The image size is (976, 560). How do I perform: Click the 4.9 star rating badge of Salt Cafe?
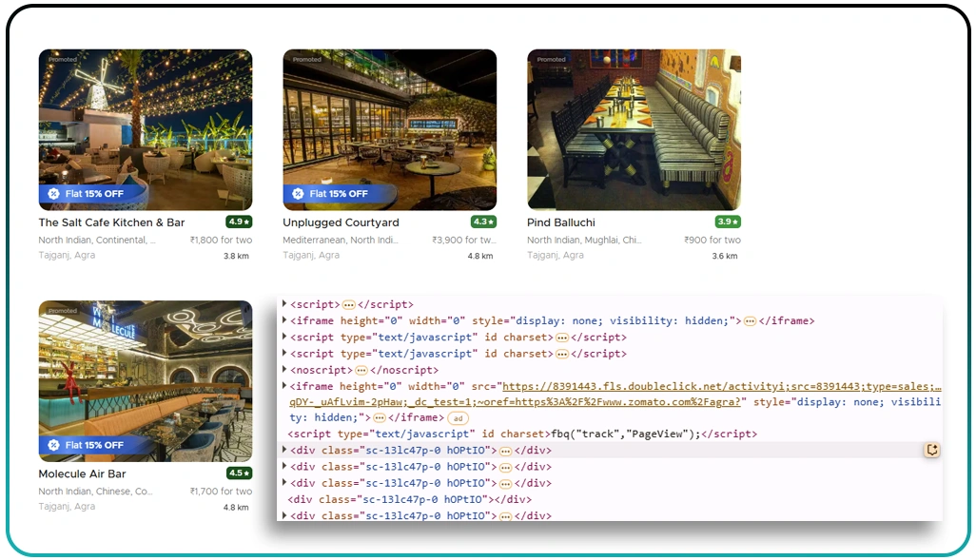coord(240,222)
